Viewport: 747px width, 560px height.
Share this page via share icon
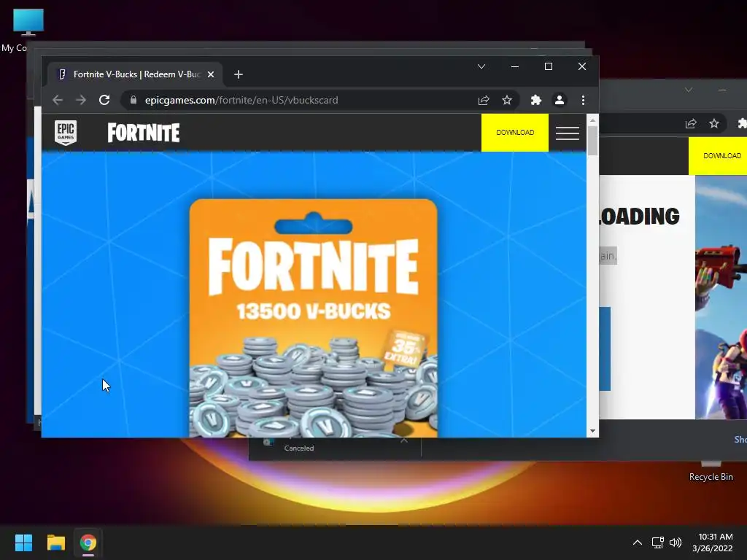point(484,100)
